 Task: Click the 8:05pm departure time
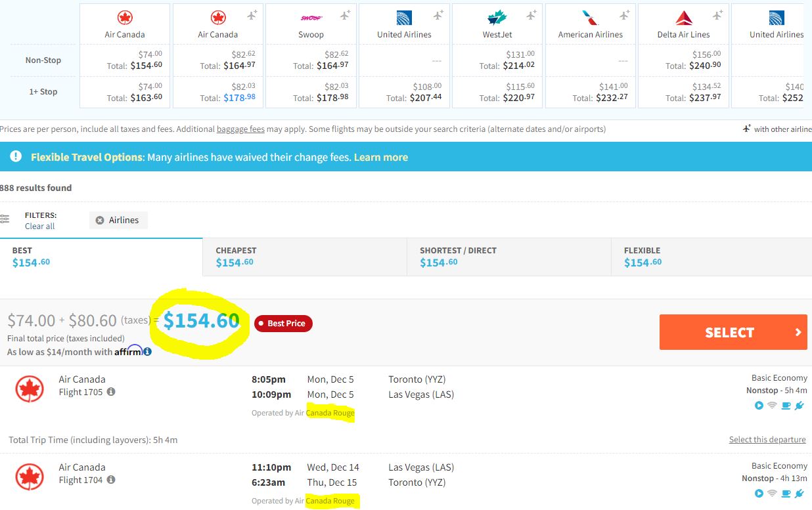[x=269, y=379]
